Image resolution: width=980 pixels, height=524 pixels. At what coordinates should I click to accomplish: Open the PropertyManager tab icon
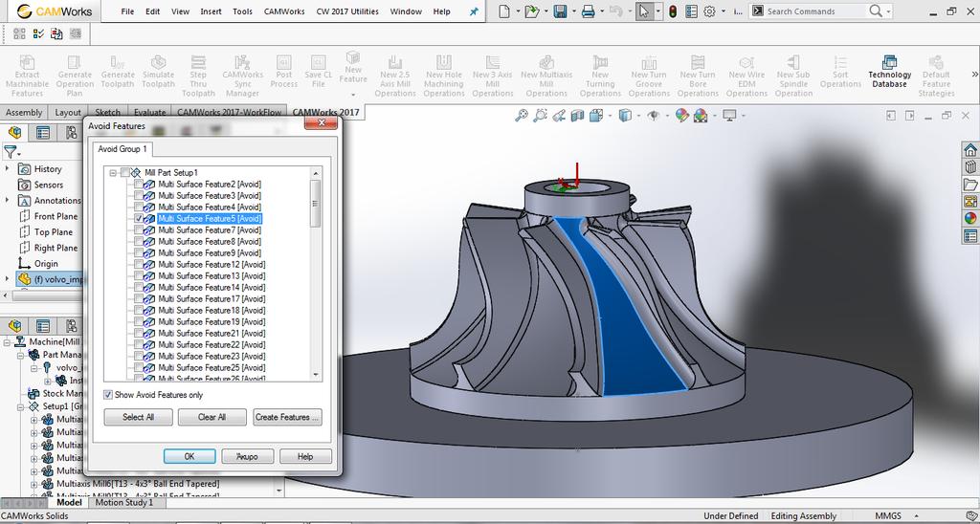click(42, 132)
